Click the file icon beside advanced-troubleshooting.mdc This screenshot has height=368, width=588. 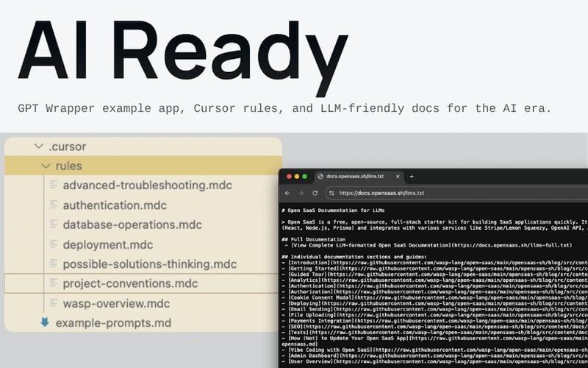(54, 185)
